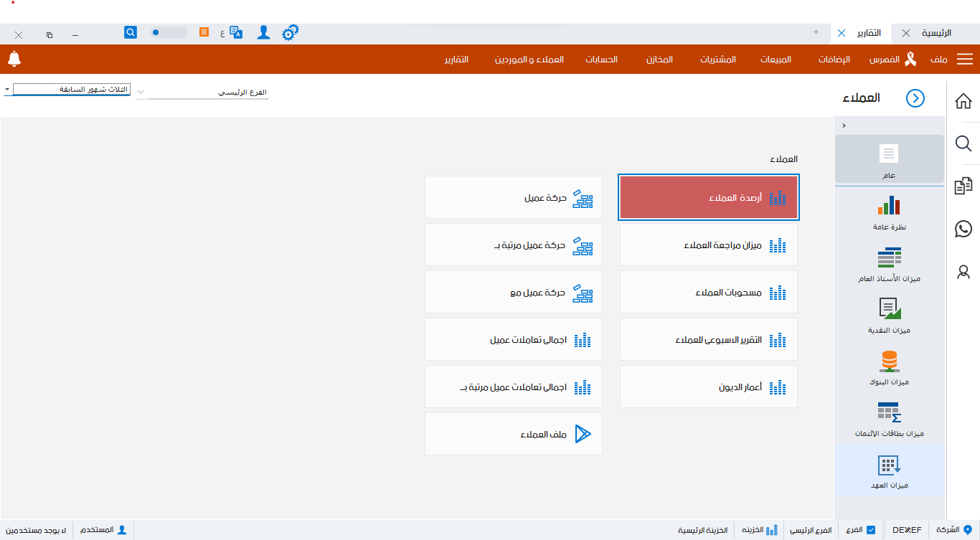Open the المشتريات menu
Screen dimensions: 980x540
[x=718, y=60]
